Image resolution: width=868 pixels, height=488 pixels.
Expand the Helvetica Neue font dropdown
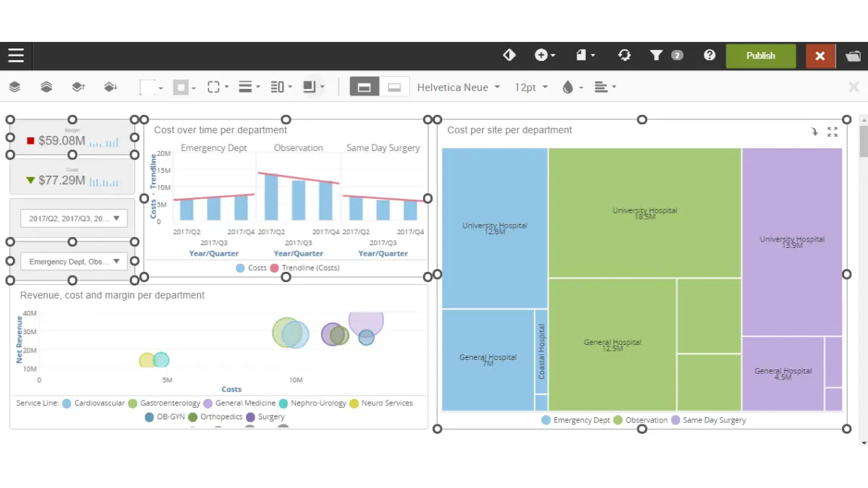pos(459,87)
